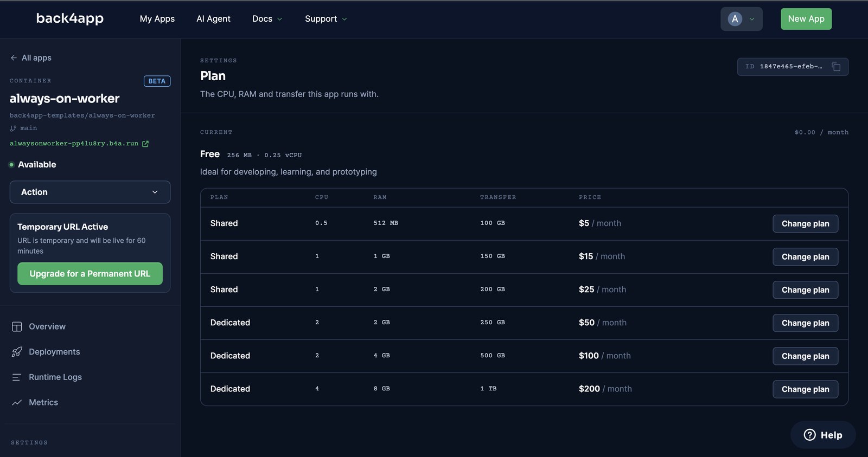The width and height of the screenshot is (868, 457).
Task: Open the Overview section in the sidebar
Action: [47, 326]
